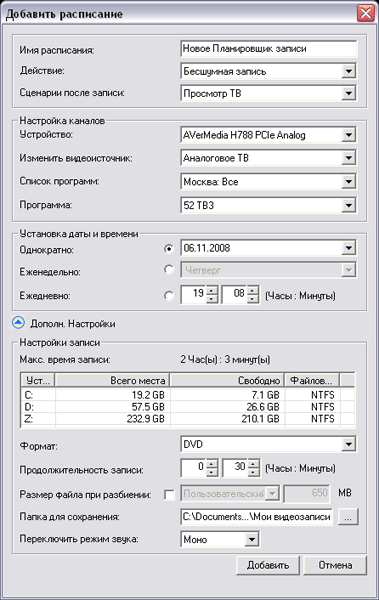Select drive C: row in list

187,395
